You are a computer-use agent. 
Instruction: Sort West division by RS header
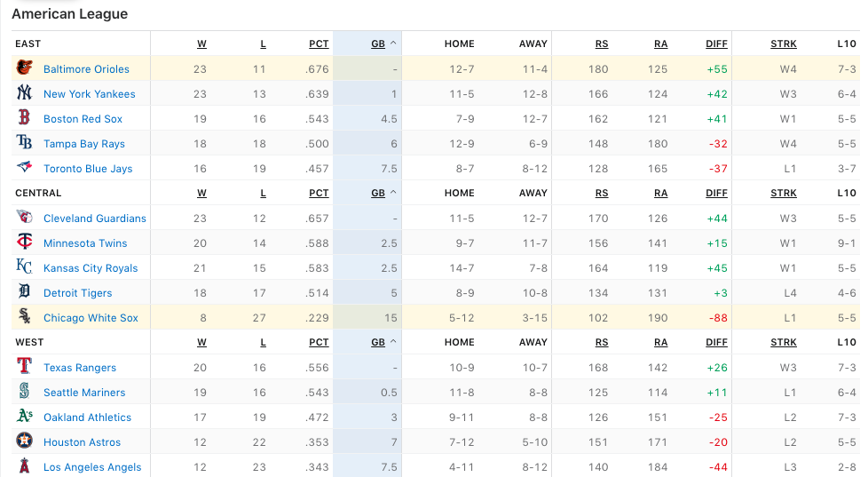pos(602,342)
